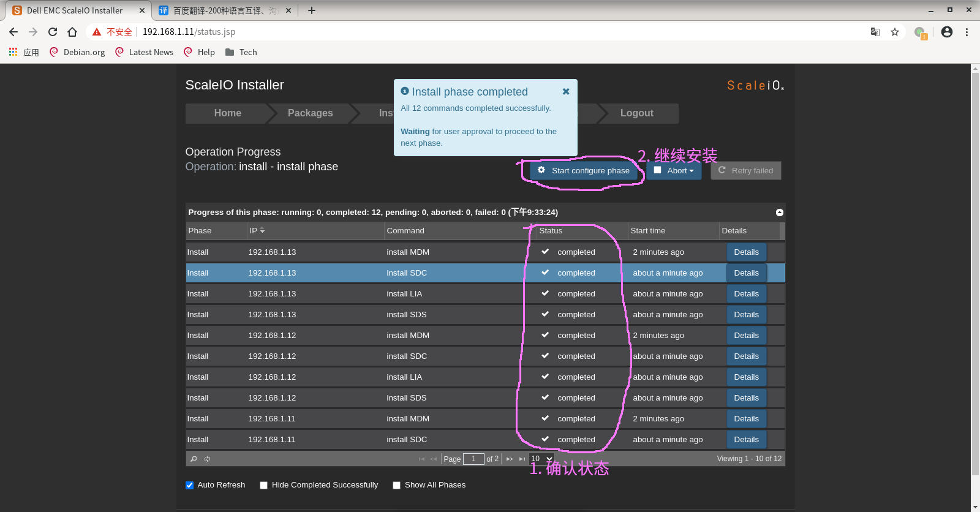Open the user profile icon

[947, 32]
